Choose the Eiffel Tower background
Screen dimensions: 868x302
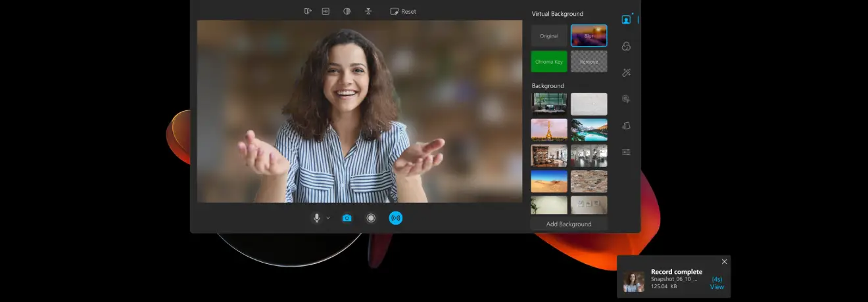(x=549, y=129)
